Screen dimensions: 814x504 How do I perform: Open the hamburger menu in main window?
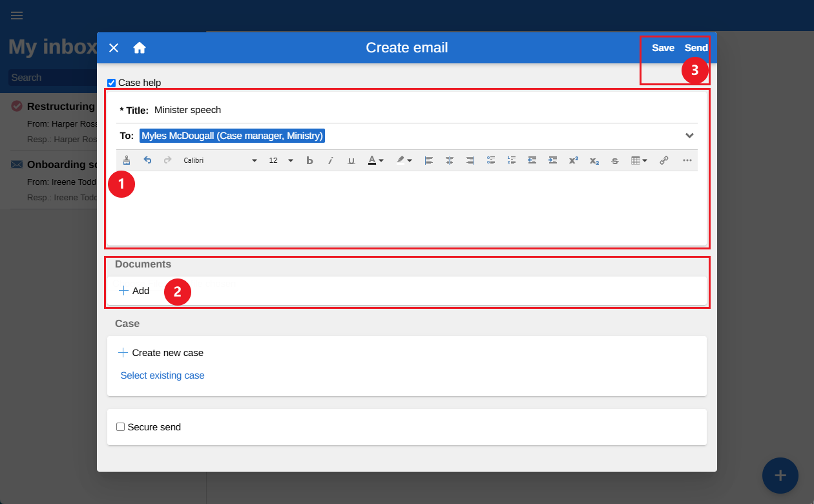pyautogui.click(x=17, y=16)
